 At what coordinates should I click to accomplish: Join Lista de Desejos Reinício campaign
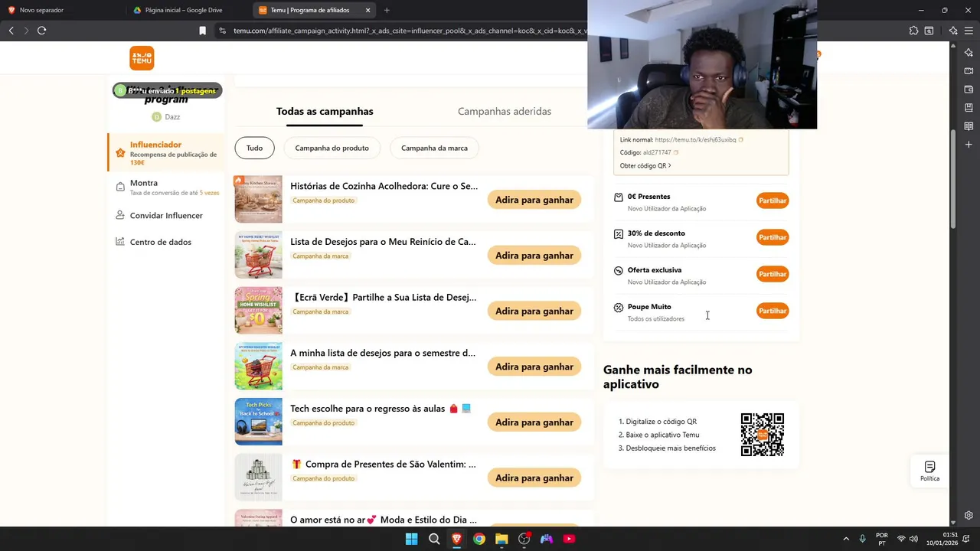click(x=534, y=256)
